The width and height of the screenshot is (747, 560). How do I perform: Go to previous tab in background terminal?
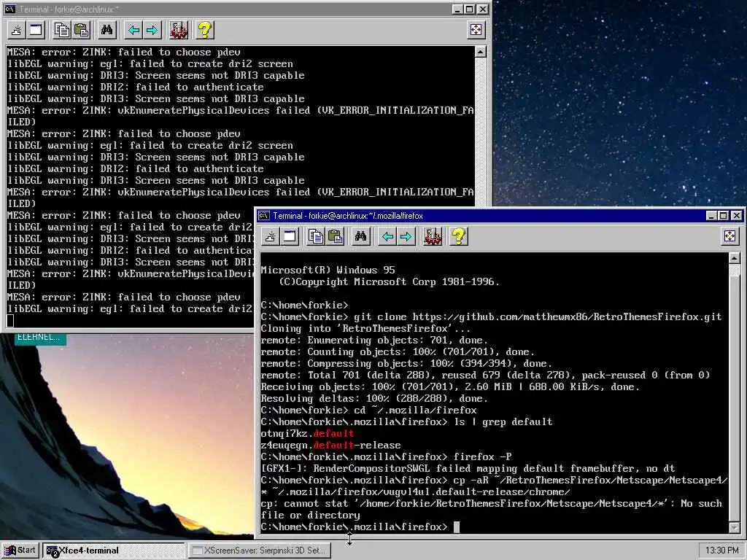click(x=133, y=31)
